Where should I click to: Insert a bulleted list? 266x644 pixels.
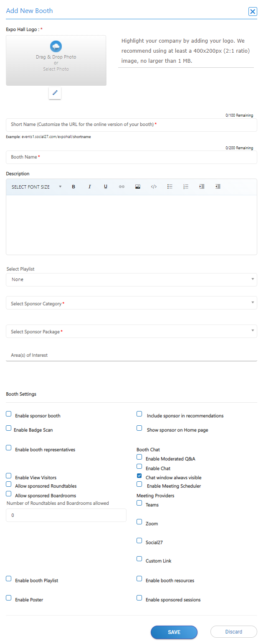click(170, 187)
